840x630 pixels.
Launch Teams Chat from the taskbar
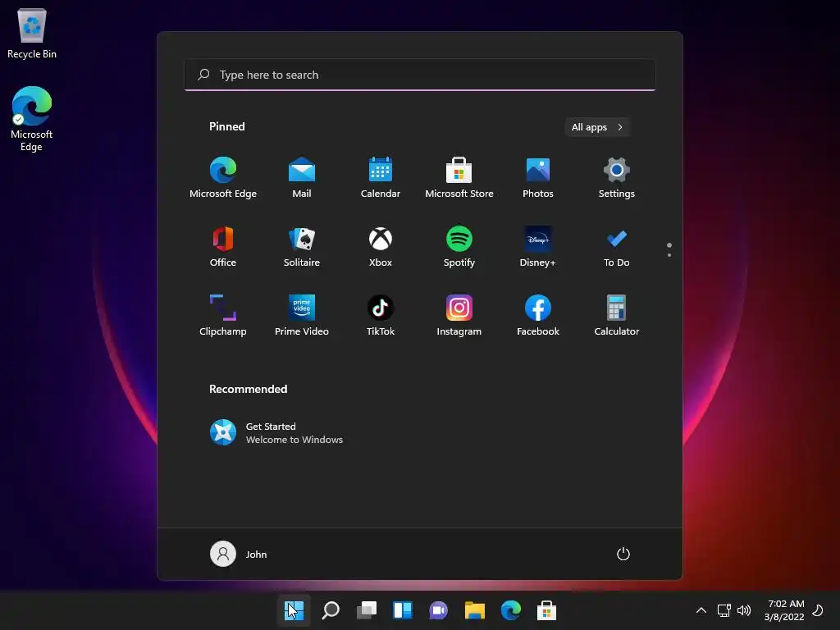(438, 610)
